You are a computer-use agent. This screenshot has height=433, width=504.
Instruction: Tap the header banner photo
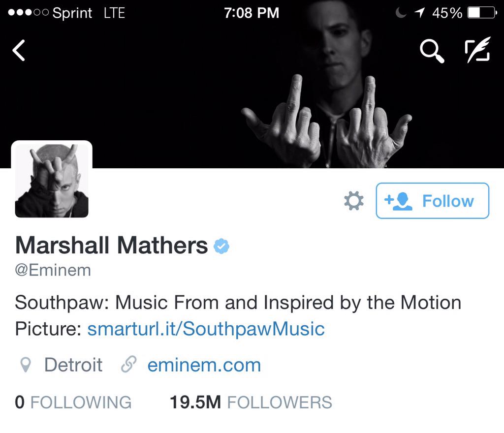252,96
